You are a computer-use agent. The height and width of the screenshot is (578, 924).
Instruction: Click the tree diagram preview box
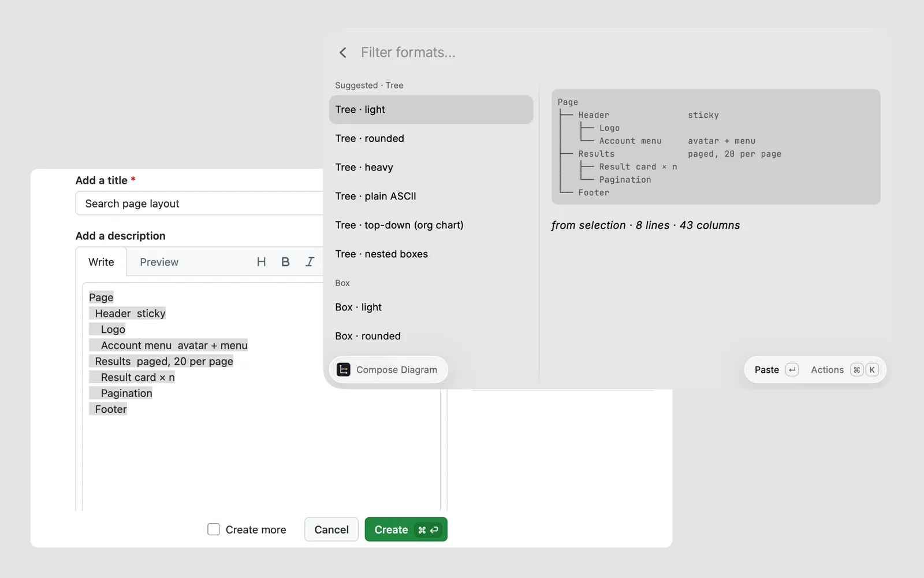click(716, 147)
